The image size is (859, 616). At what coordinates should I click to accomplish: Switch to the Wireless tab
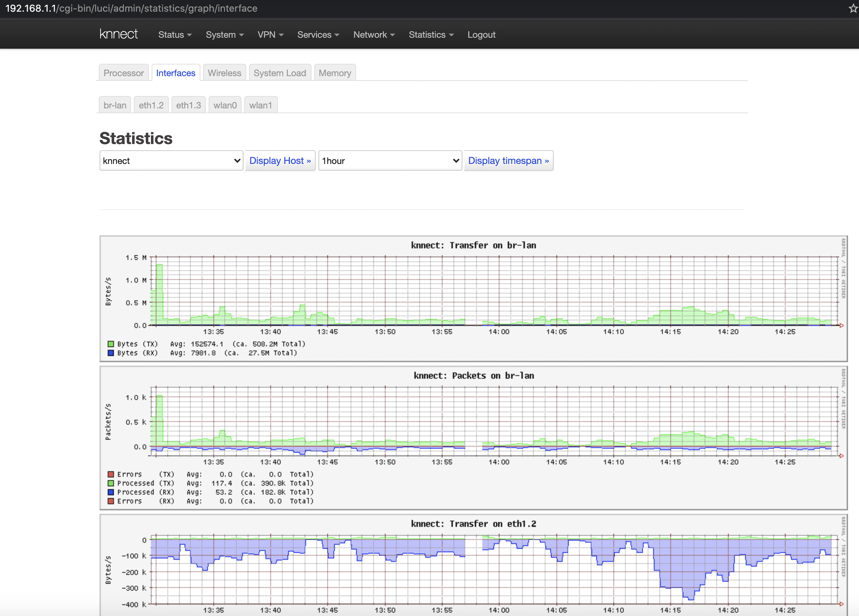(x=224, y=73)
